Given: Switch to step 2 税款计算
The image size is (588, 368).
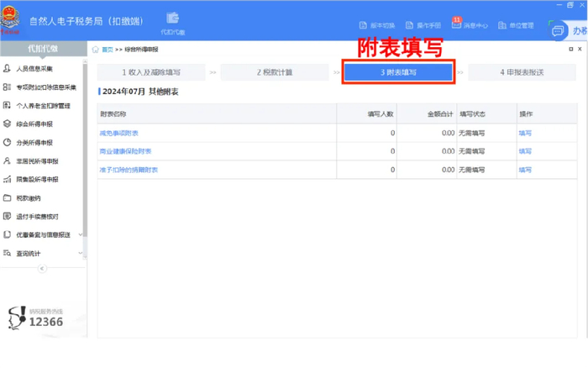Looking at the screenshot, I should (x=275, y=72).
